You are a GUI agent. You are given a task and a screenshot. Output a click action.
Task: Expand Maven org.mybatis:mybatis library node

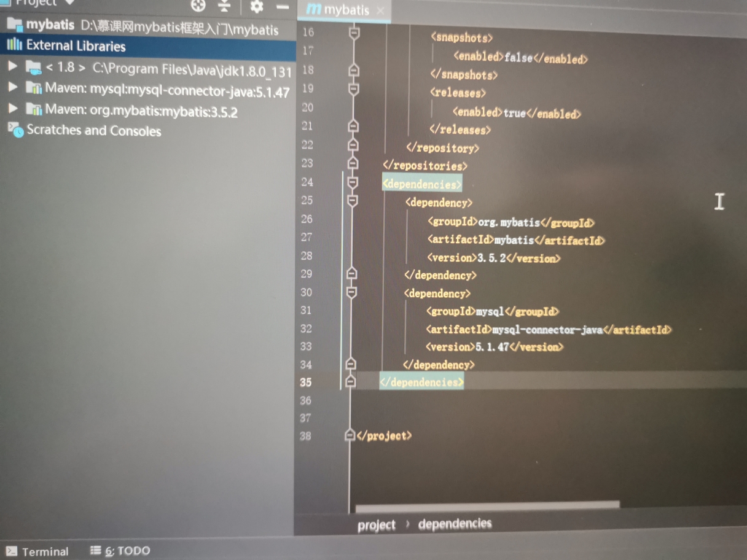pos(12,108)
